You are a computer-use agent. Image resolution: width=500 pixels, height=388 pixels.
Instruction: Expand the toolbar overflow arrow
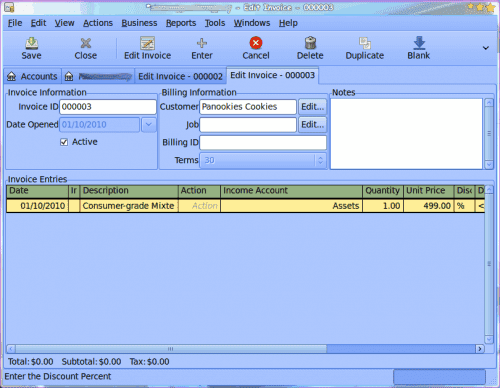click(486, 48)
